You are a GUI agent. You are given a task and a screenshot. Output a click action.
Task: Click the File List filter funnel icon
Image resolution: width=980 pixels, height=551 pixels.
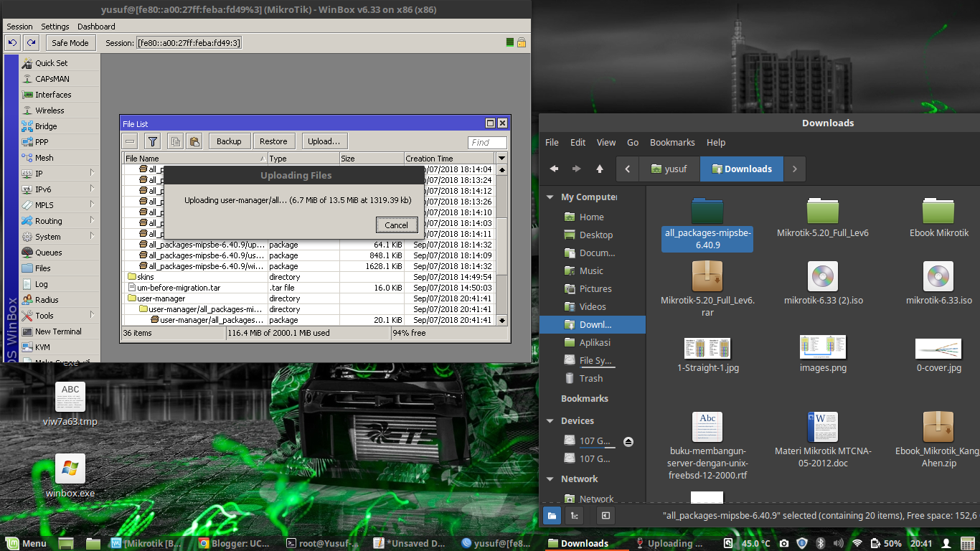coord(153,141)
